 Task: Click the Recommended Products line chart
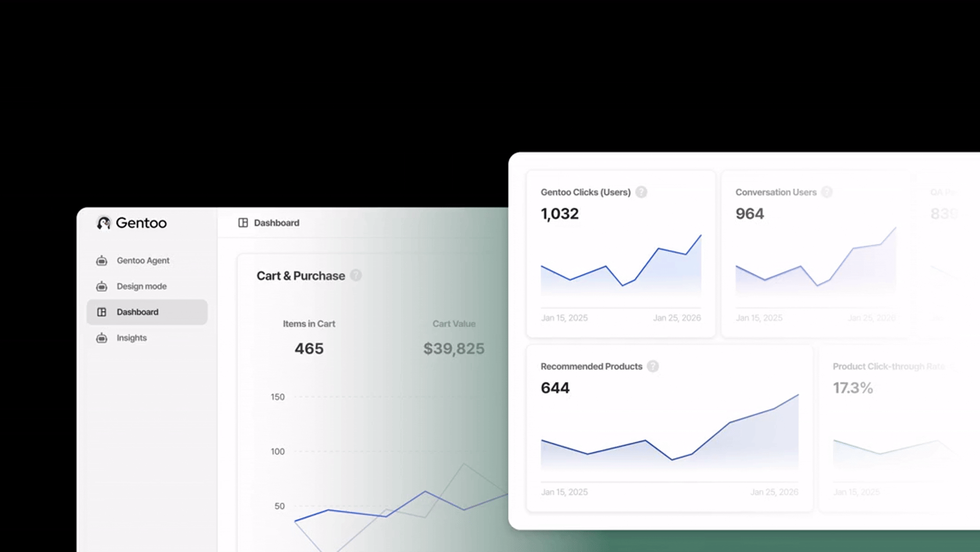[x=670, y=431]
